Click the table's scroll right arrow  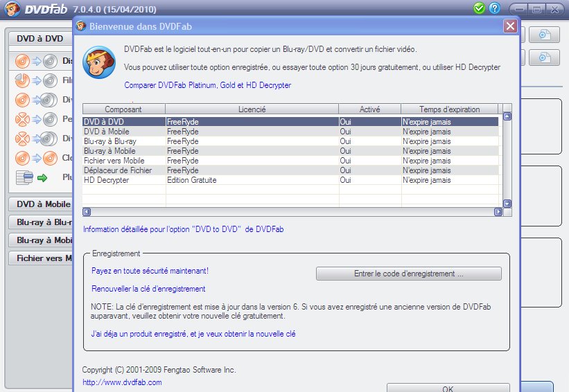[x=498, y=212]
